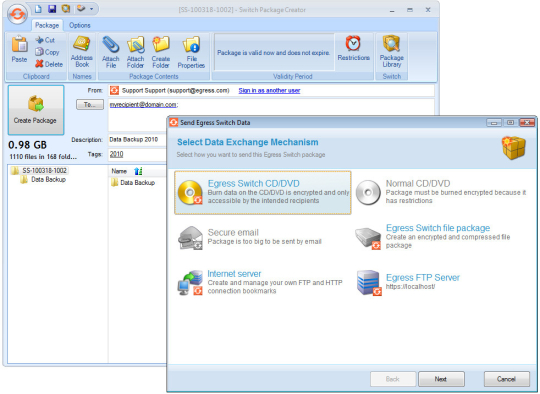
Task: Choose the Normal CD/DVD option
Action: pos(441,192)
